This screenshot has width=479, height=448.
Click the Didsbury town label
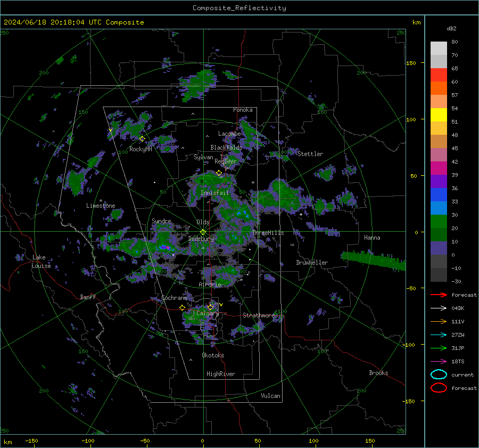(201, 239)
